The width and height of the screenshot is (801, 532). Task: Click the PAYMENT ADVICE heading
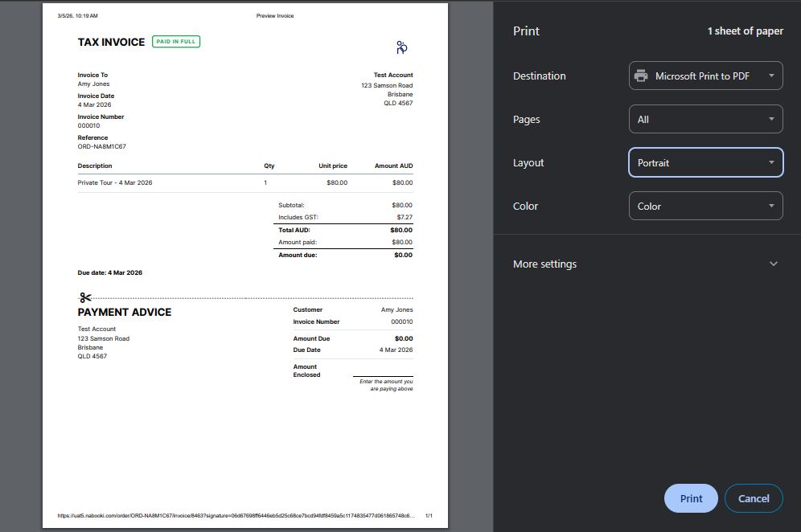125,312
